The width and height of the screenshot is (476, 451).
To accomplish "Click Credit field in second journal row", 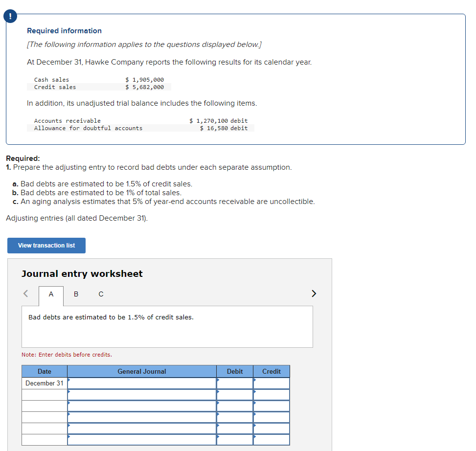I will pyautogui.click(x=272, y=395).
